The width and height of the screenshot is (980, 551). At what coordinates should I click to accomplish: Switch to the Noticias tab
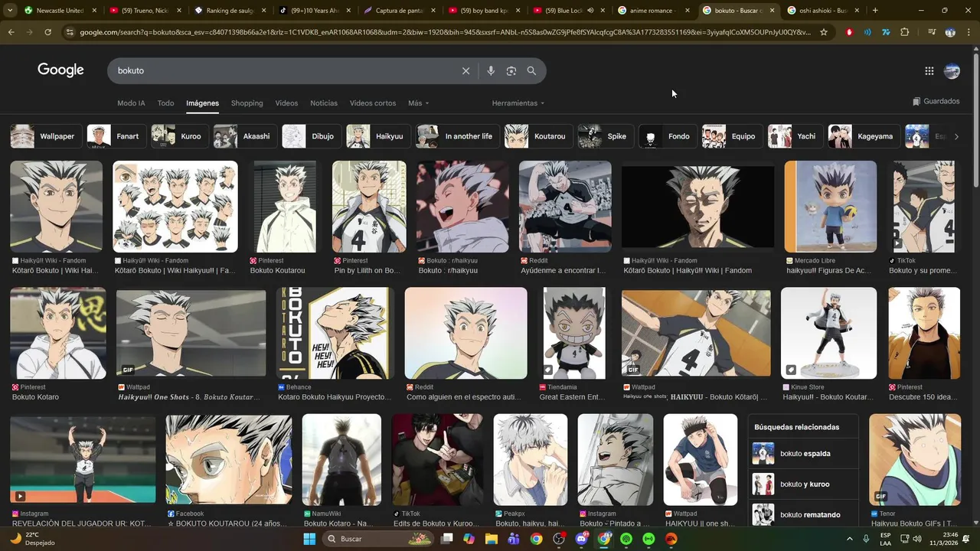pos(324,103)
